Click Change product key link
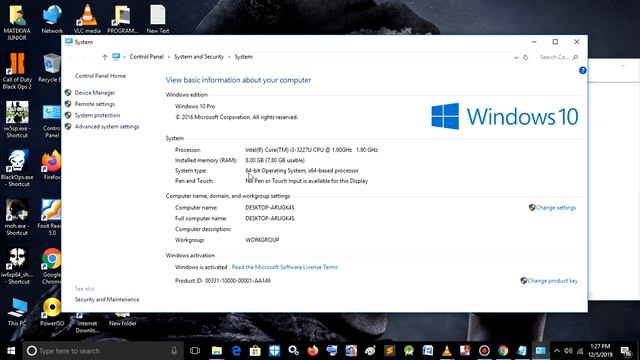 tap(552, 281)
